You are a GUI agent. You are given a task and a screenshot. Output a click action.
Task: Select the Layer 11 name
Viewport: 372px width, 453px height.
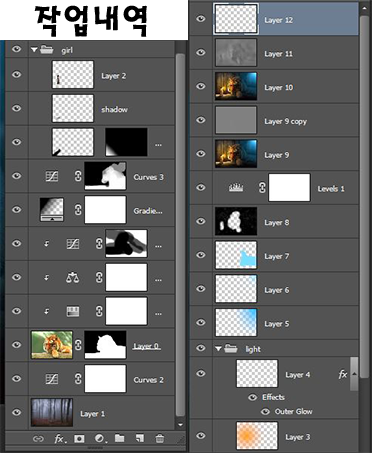point(278,54)
